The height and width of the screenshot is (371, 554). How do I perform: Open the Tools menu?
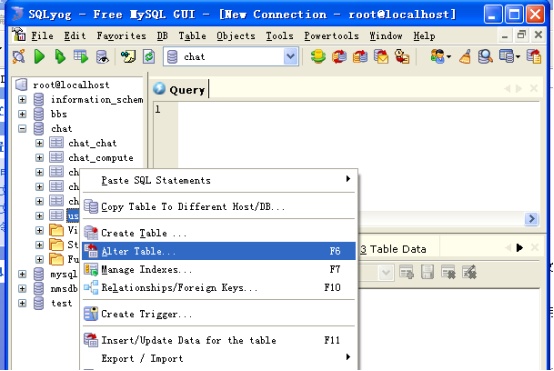click(x=279, y=36)
